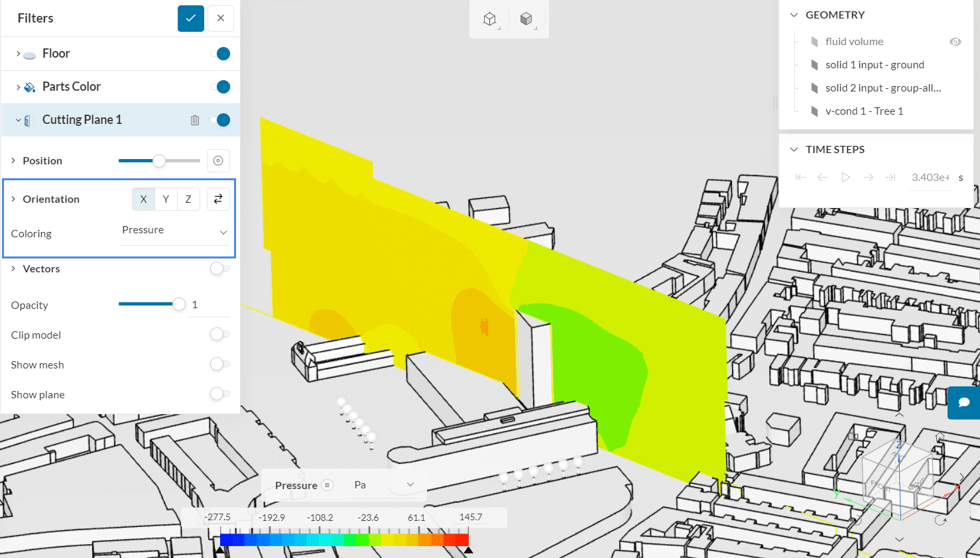The height and width of the screenshot is (558, 980).
Task: Enable the Show mesh toggle
Action: click(x=219, y=364)
